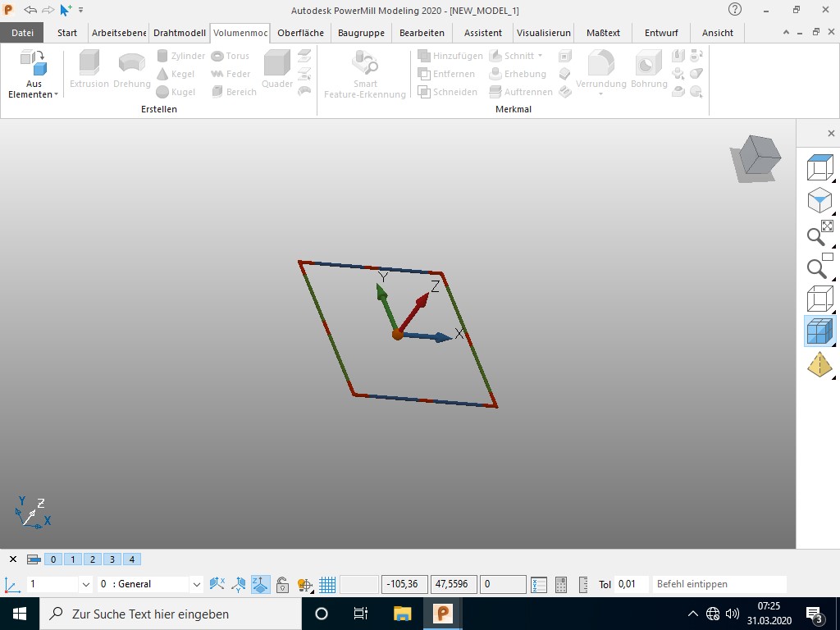
Task: Start the Smart Feature-Erkennung
Action: (365, 73)
